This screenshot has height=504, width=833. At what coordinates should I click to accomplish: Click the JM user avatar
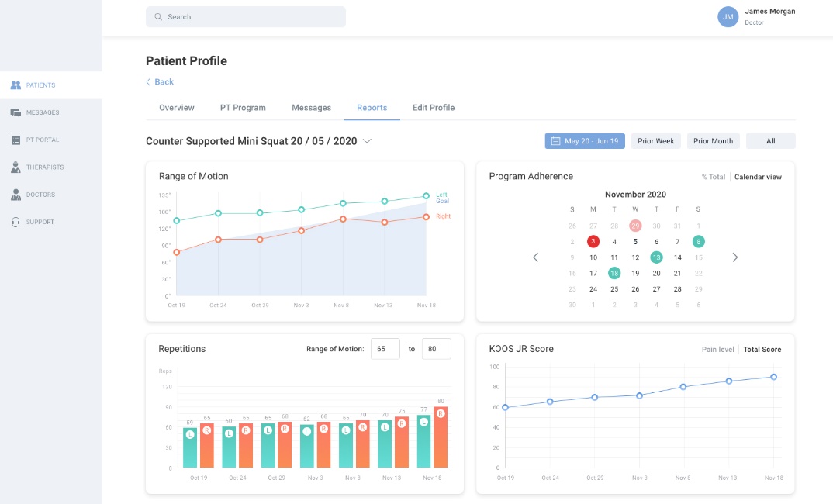(728, 17)
